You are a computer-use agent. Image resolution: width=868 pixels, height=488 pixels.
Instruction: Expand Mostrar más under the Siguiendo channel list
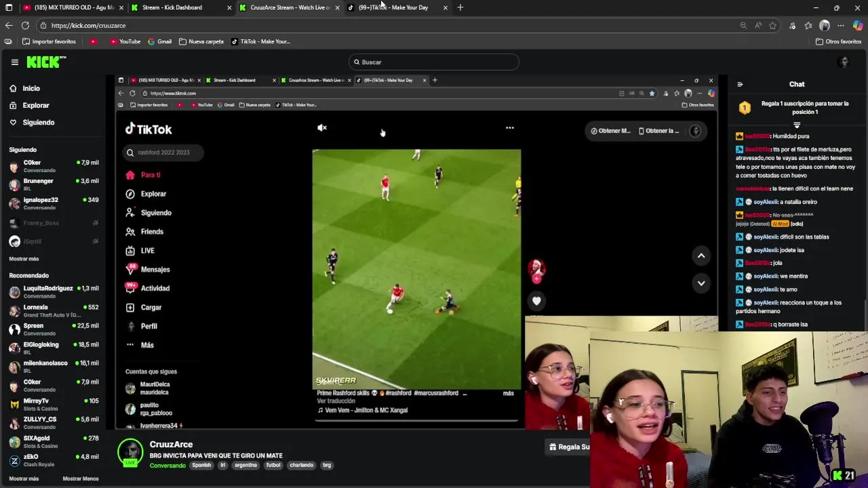[24, 259]
